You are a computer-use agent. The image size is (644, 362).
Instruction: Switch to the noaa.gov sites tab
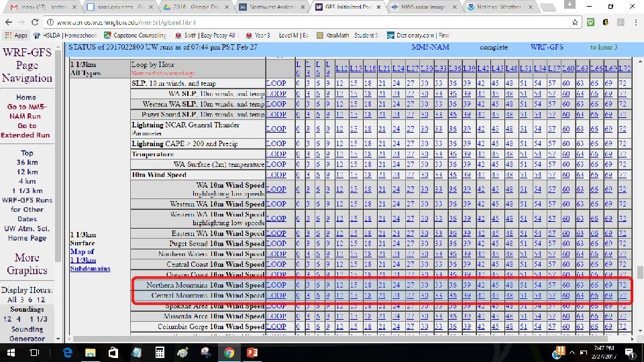(x=119, y=7)
